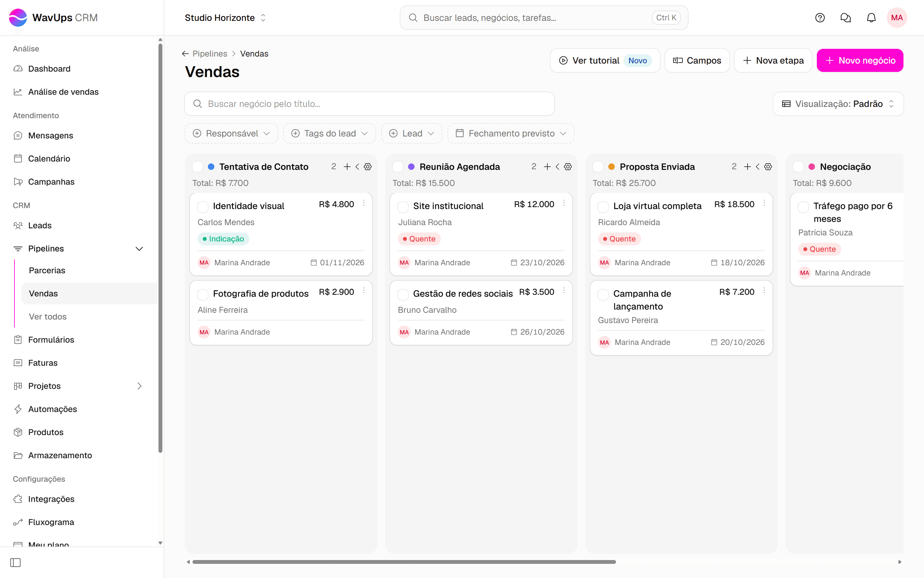
Task: Click the blue dot of Tentativa de Contato
Action: click(211, 167)
